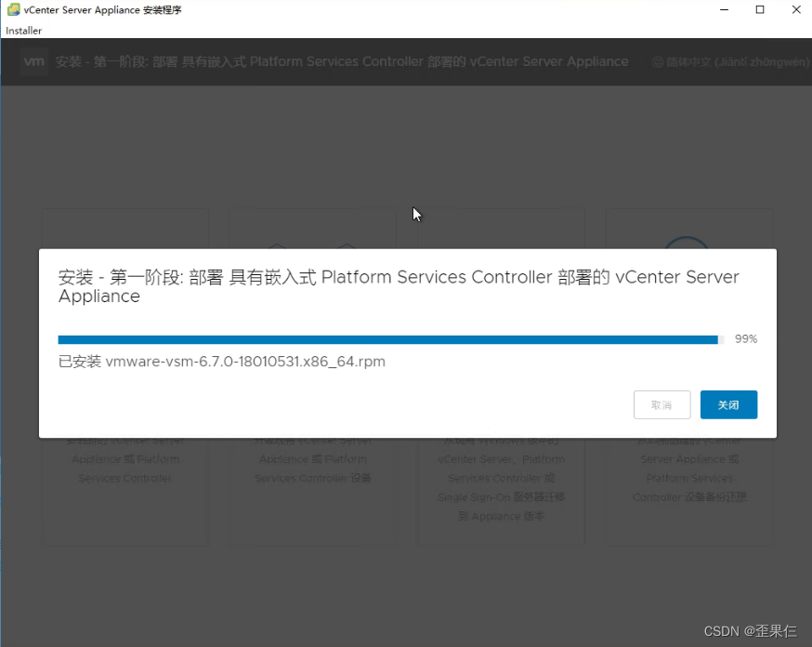Click the installation progress bar

tap(390, 340)
